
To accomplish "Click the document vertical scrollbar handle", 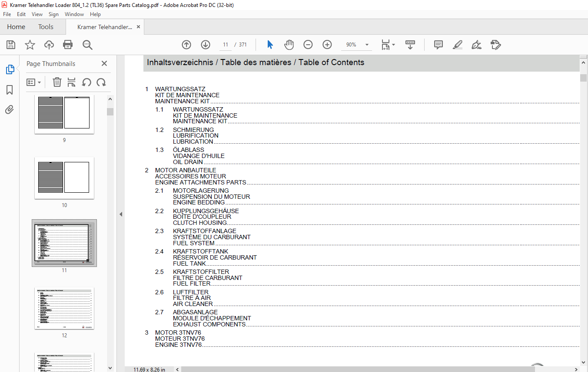I will pyautogui.click(x=583, y=78).
